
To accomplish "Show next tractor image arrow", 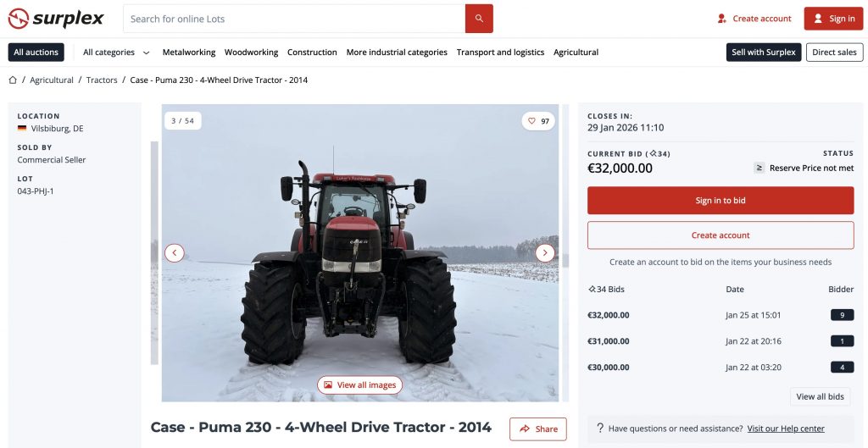I will (x=545, y=253).
